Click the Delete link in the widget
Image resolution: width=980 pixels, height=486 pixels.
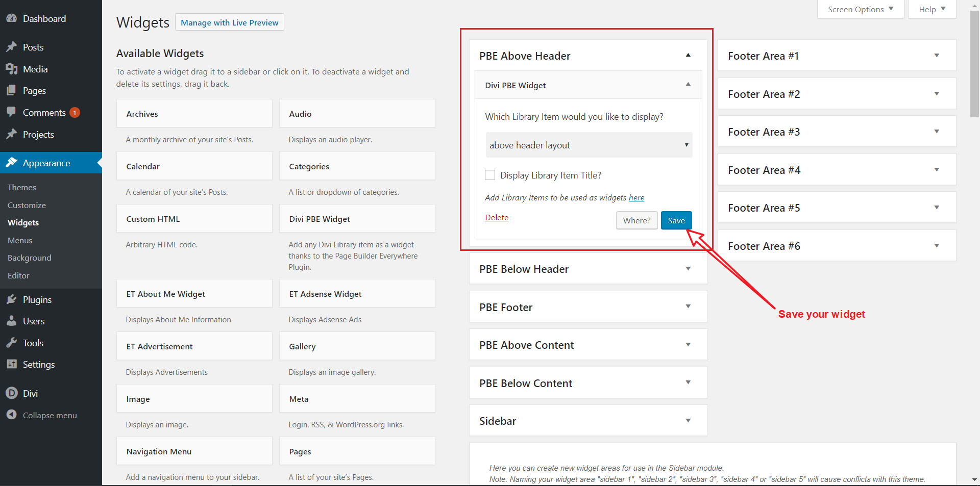[497, 217]
